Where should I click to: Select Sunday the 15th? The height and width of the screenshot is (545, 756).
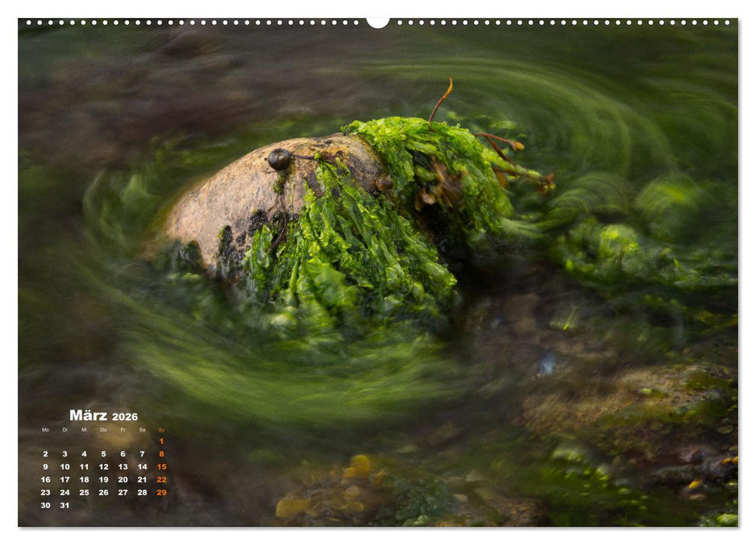(x=161, y=466)
